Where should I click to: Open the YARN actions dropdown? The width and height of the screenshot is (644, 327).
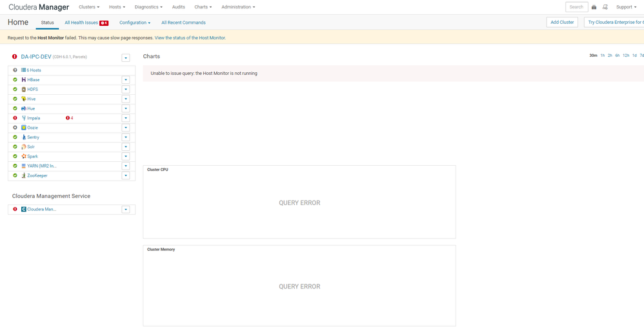[126, 166]
